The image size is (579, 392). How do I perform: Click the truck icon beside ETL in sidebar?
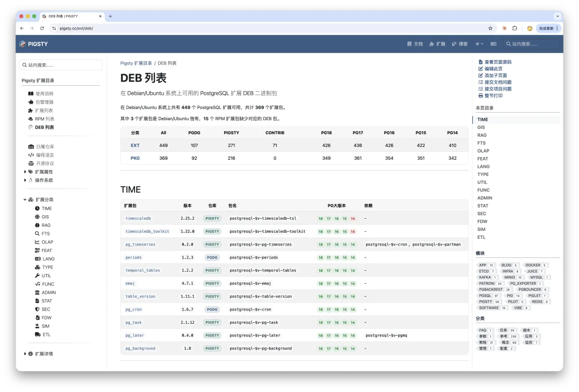point(38,335)
